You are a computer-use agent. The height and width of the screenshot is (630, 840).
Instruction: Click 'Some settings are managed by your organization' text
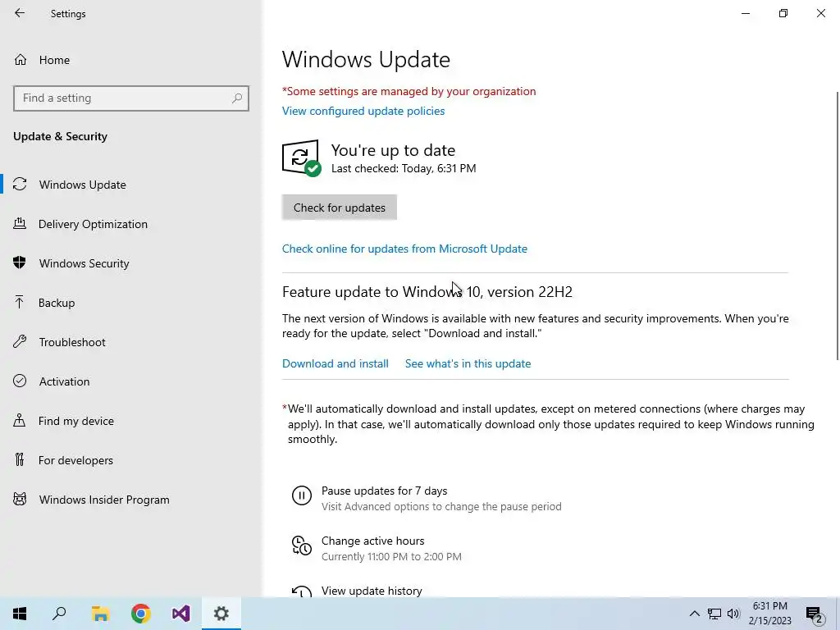click(409, 91)
